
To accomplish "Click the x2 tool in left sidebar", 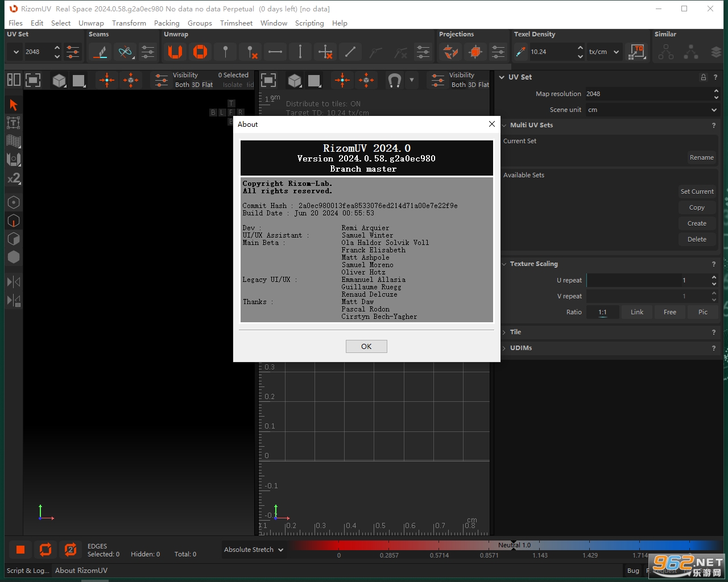I will click(14, 178).
